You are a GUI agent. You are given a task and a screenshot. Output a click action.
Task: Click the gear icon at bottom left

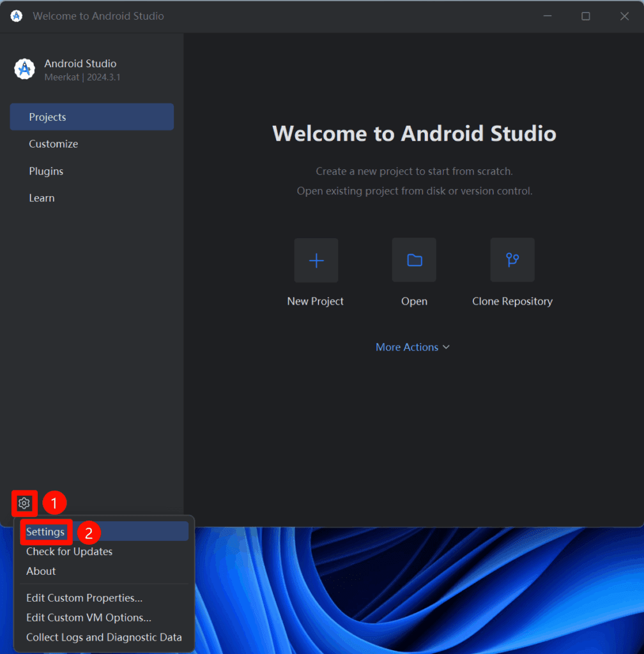pos(24,503)
